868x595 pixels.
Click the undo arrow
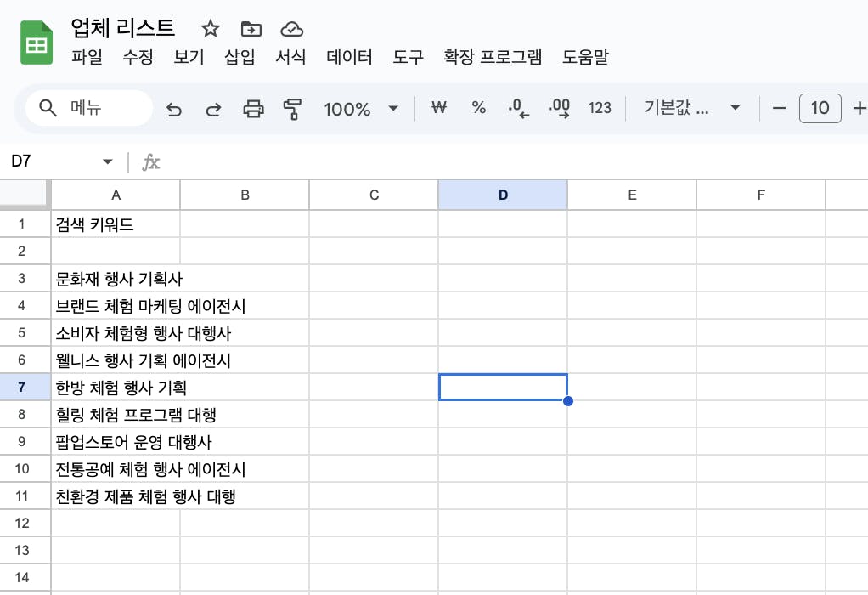pyautogui.click(x=174, y=109)
